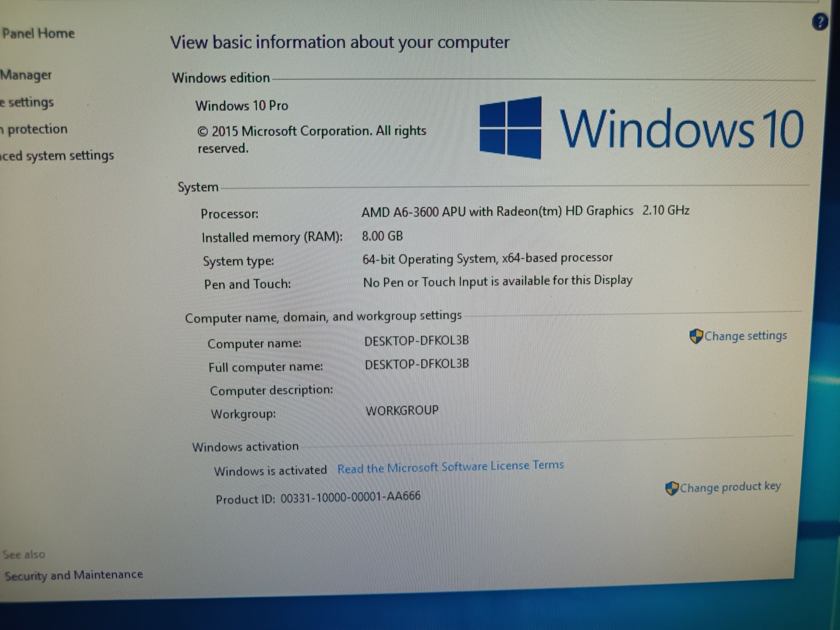
Task: Click the Installed memory (RAM) label
Action: (272, 238)
